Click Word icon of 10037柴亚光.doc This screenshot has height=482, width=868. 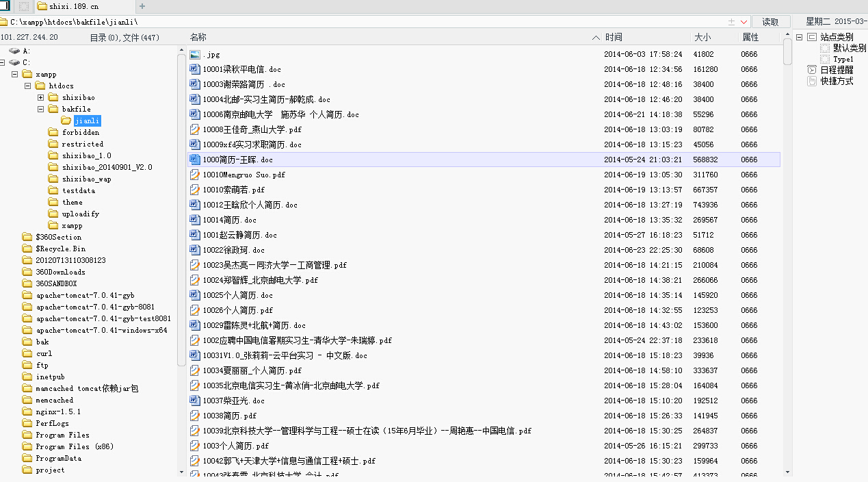click(195, 401)
